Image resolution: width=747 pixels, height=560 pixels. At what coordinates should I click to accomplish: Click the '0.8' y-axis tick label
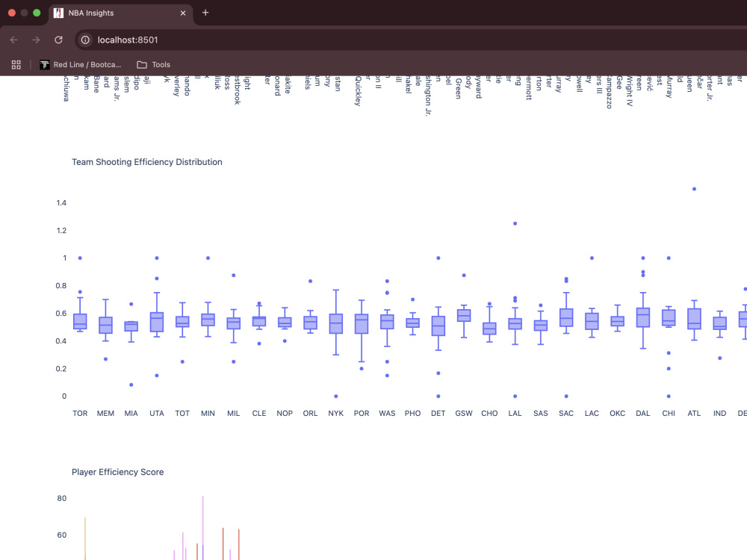[61, 286]
